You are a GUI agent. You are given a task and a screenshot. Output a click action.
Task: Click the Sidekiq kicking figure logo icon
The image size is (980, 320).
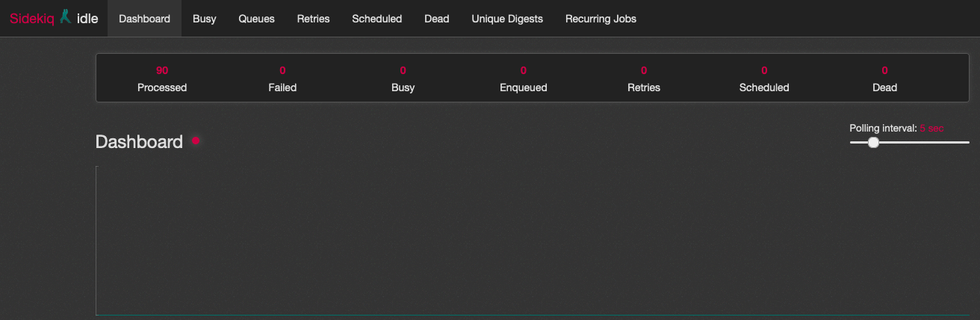coord(66,17)
